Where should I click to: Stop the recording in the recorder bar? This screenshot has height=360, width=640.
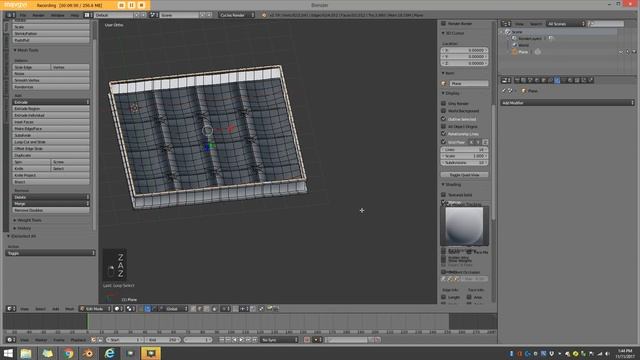[141, 5]
